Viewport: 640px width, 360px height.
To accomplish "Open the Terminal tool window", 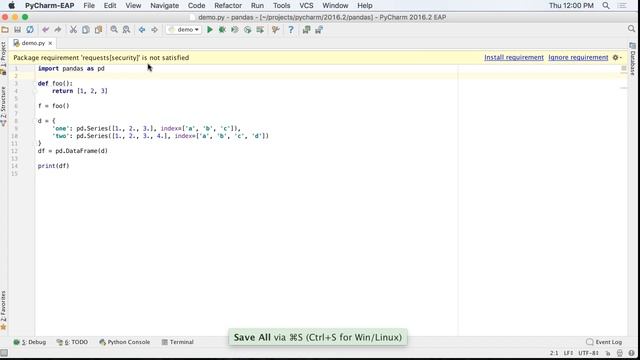I will pos(178,342).
